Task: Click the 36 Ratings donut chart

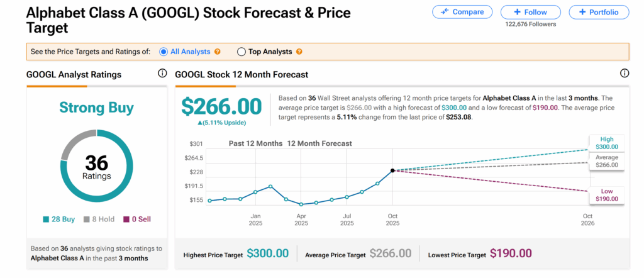Action: [x=96, y=167]
